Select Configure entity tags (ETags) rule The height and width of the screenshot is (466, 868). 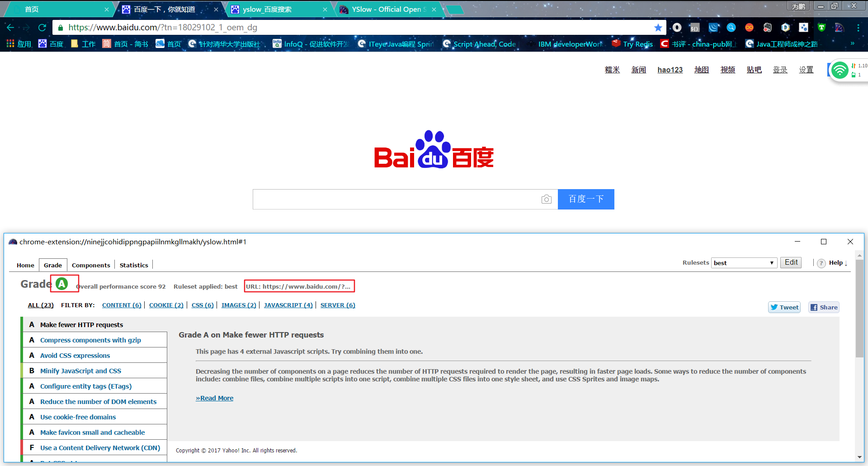[94, 386]
